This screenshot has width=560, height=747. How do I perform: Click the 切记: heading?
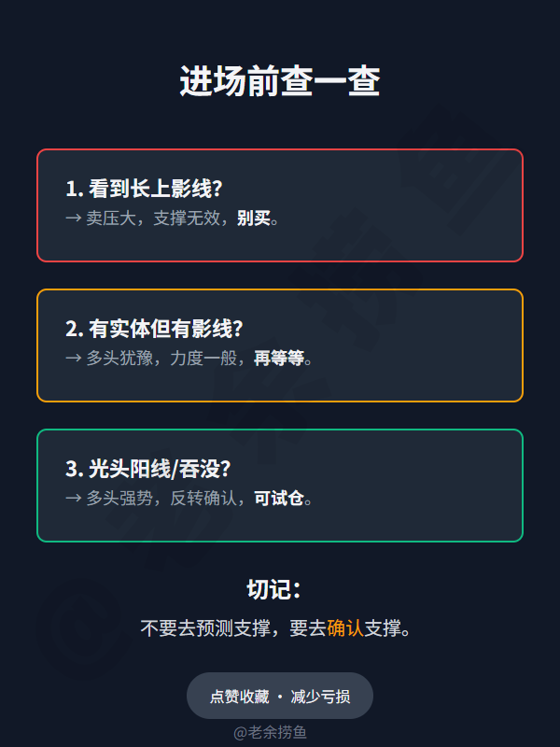(274, 590)
